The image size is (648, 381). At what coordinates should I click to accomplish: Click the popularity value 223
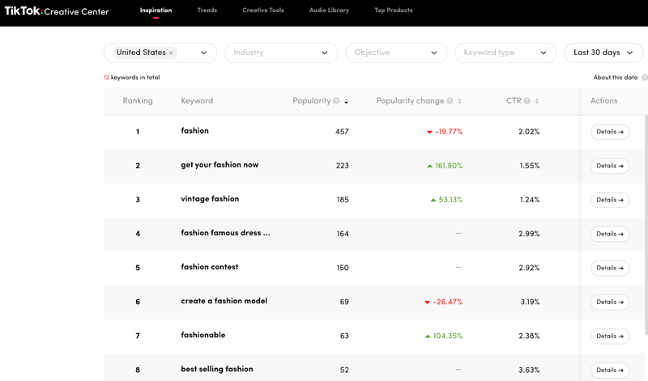pos(342,166)
